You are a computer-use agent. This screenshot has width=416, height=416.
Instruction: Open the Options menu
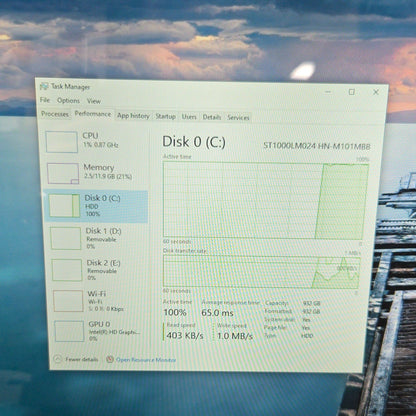[x=68, y=100]
